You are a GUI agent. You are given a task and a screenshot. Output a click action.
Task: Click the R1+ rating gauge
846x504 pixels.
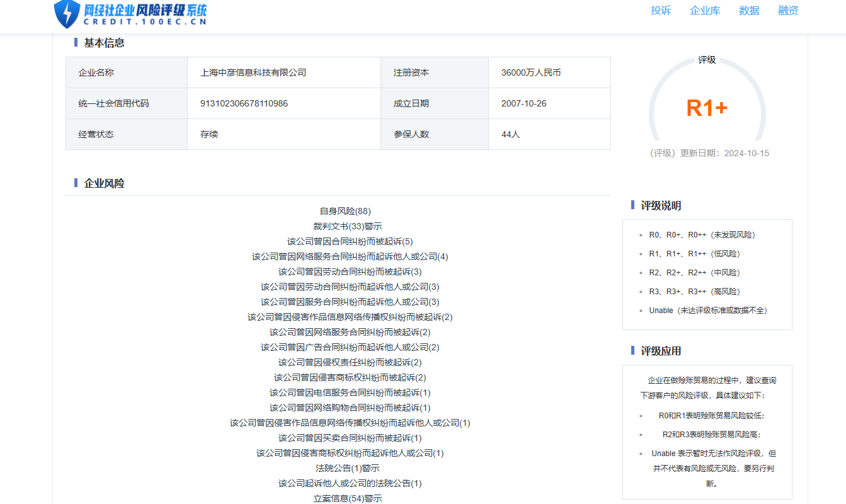pyautogui.click(x=707, y=108)
